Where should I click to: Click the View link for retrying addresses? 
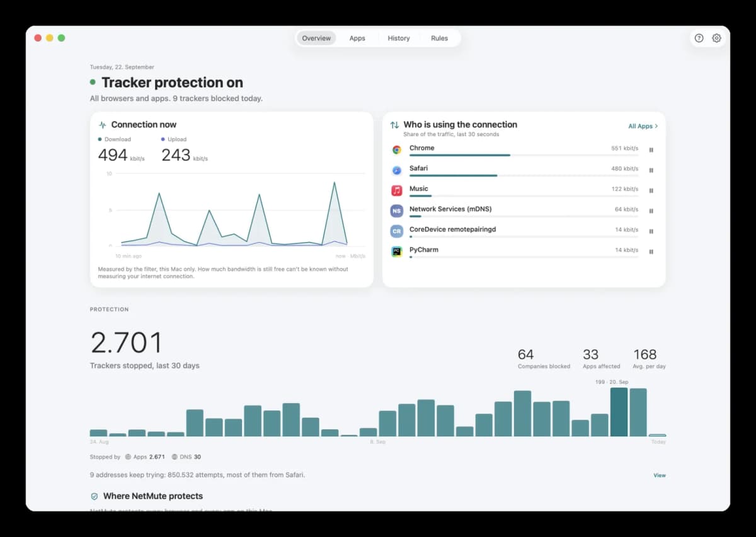click(x=660, y=475)
